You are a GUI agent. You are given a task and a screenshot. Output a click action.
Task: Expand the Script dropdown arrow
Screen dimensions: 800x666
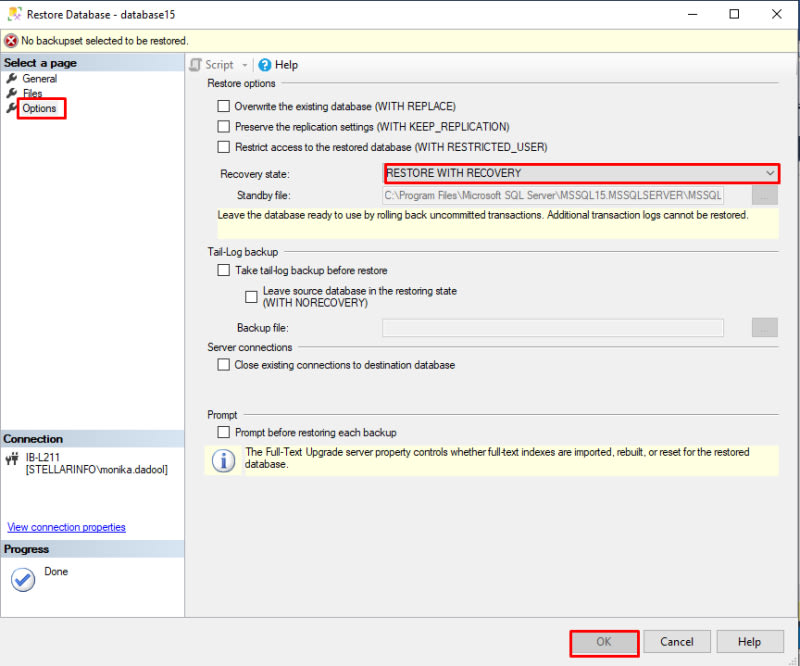pyautogui.click(x=245, y=65)
